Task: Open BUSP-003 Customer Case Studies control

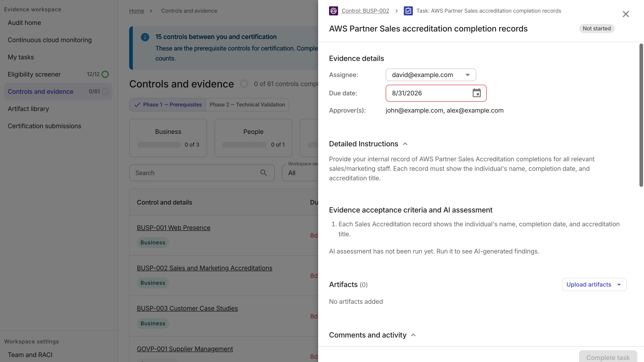Action: [187, 308]
